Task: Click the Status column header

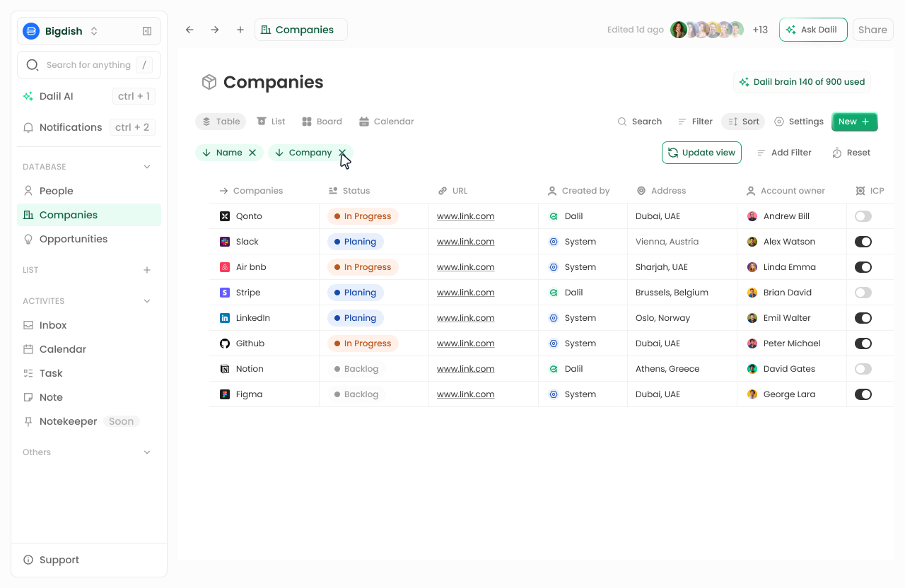Action: click(x=349, y=191)
